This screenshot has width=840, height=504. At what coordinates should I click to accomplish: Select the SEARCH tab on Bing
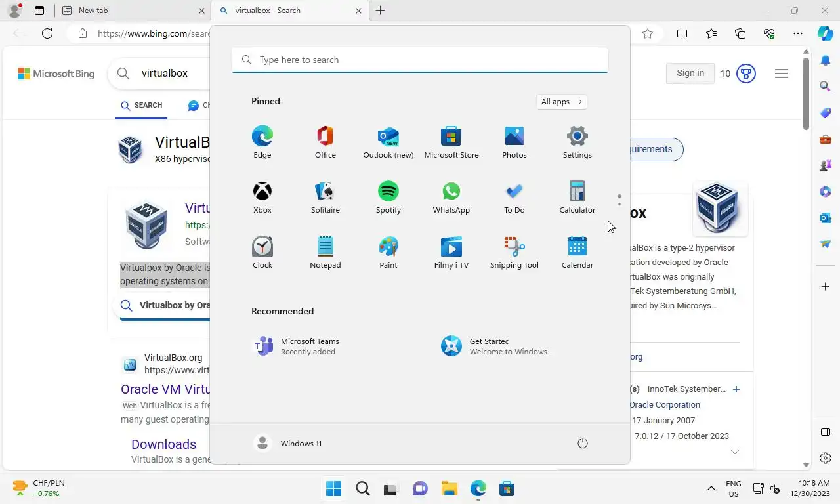tap(141, 106)
